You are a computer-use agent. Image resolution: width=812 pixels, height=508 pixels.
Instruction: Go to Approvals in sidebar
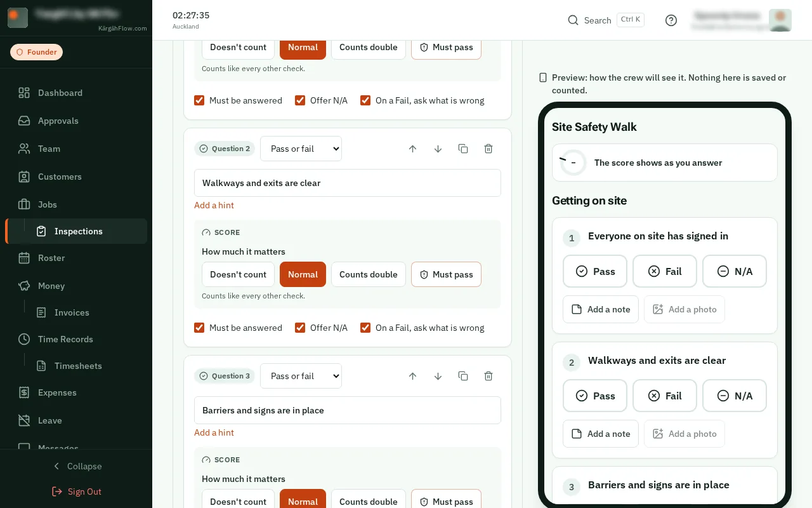tap(76, 121)
